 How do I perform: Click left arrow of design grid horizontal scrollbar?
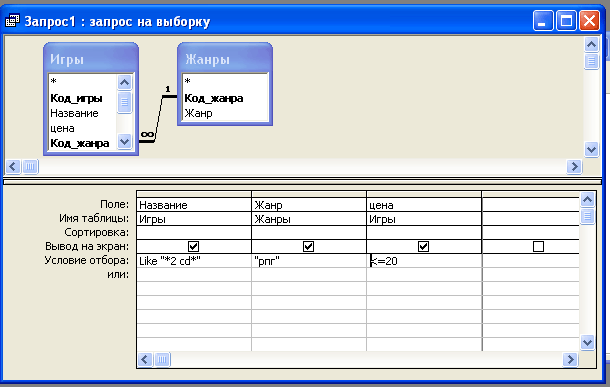click(145, 359)
